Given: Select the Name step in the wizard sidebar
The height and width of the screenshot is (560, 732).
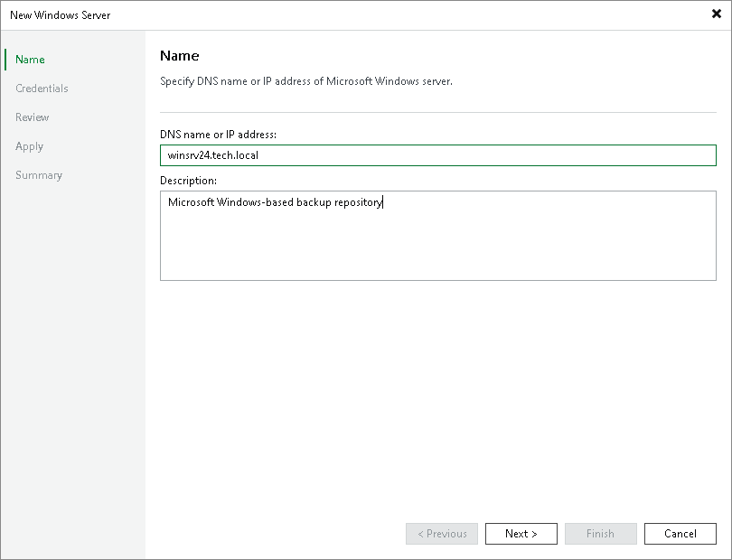Looking at the screenshot, I should (x=30, y=59).
